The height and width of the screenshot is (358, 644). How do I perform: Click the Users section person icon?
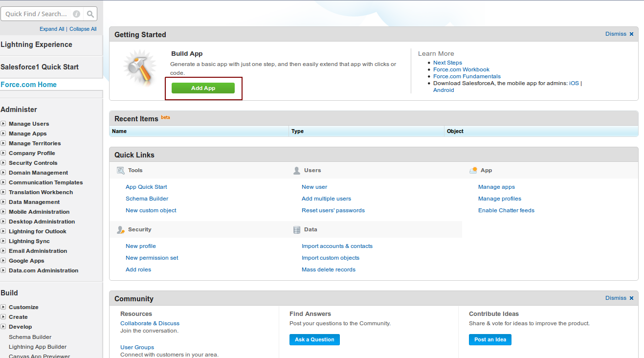point(297,170)
